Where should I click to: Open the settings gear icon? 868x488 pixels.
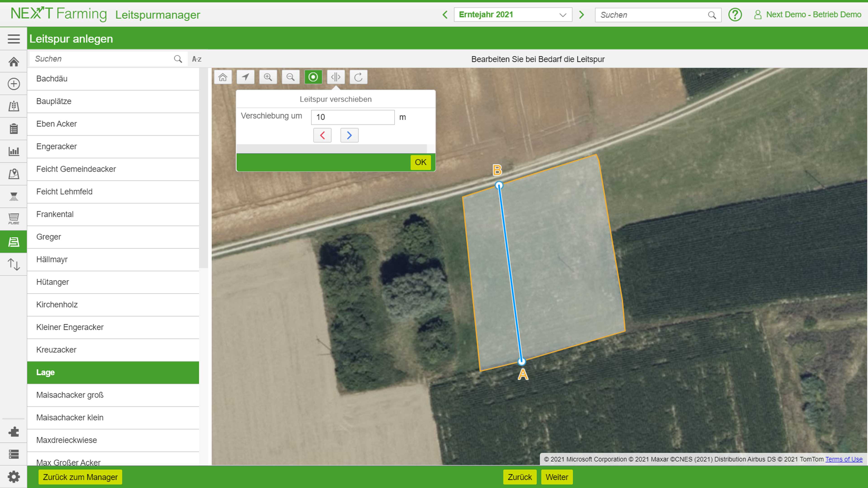14,476
